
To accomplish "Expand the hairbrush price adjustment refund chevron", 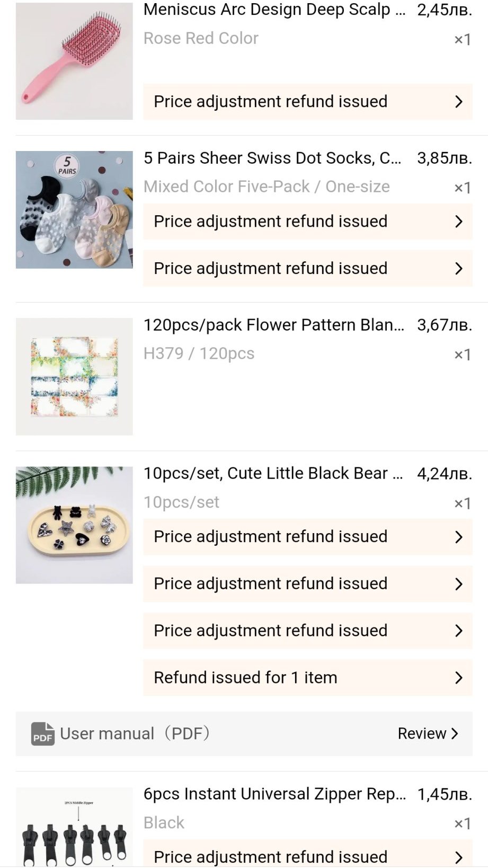I will click(x=459, y=102).
